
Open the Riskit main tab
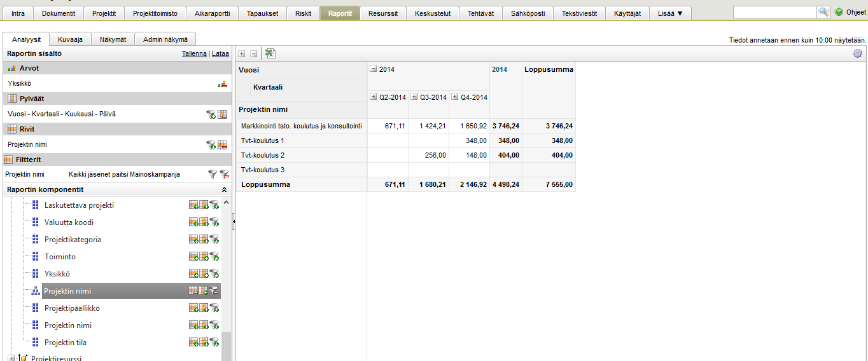point(304,13)
